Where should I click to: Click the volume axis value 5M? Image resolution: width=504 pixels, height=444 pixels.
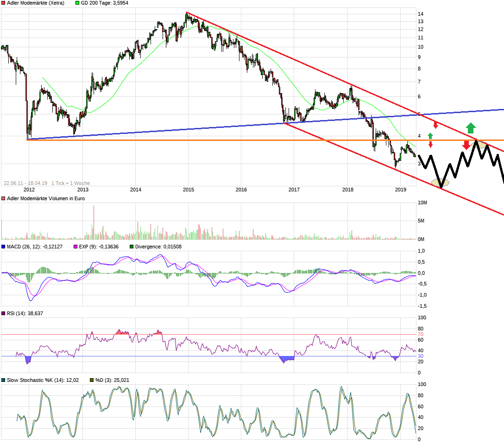coord(421,221)
